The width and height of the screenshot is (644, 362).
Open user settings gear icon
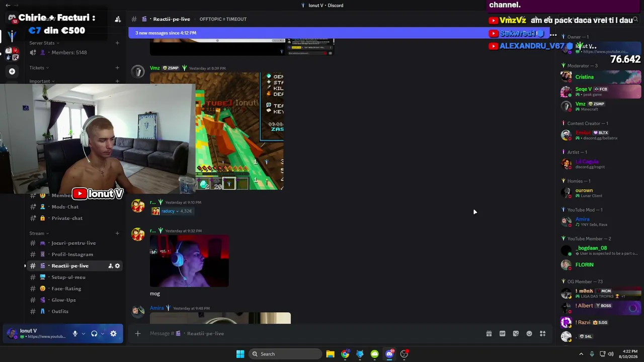(113, 333)
